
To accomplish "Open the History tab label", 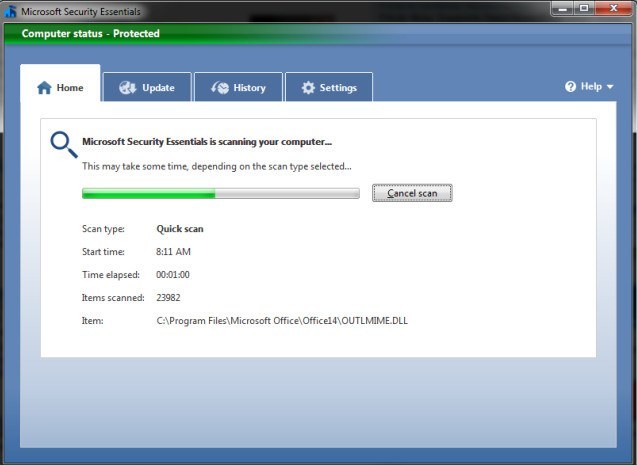I will point(249,88).
